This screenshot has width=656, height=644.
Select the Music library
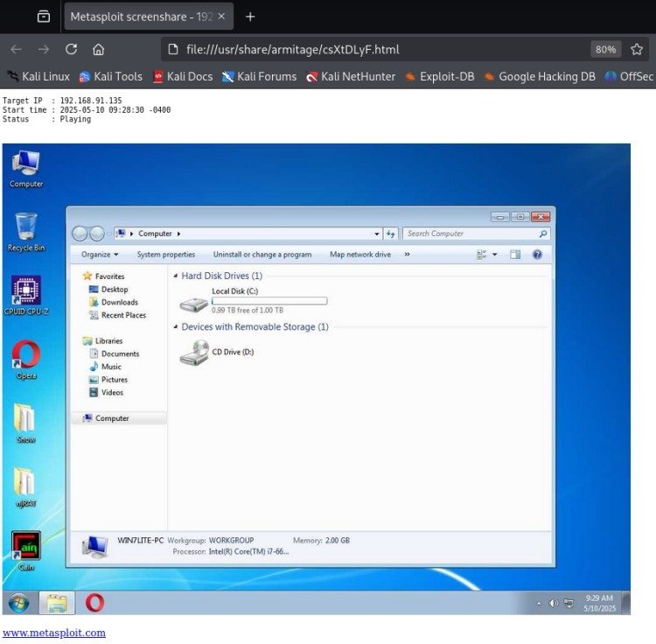pyautogui.click(x=106, y=367)
